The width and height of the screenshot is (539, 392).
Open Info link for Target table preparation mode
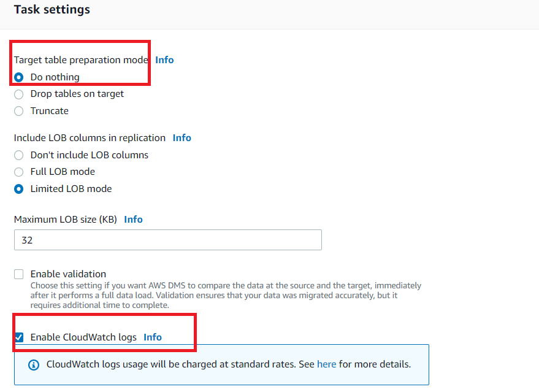point(164,60)
